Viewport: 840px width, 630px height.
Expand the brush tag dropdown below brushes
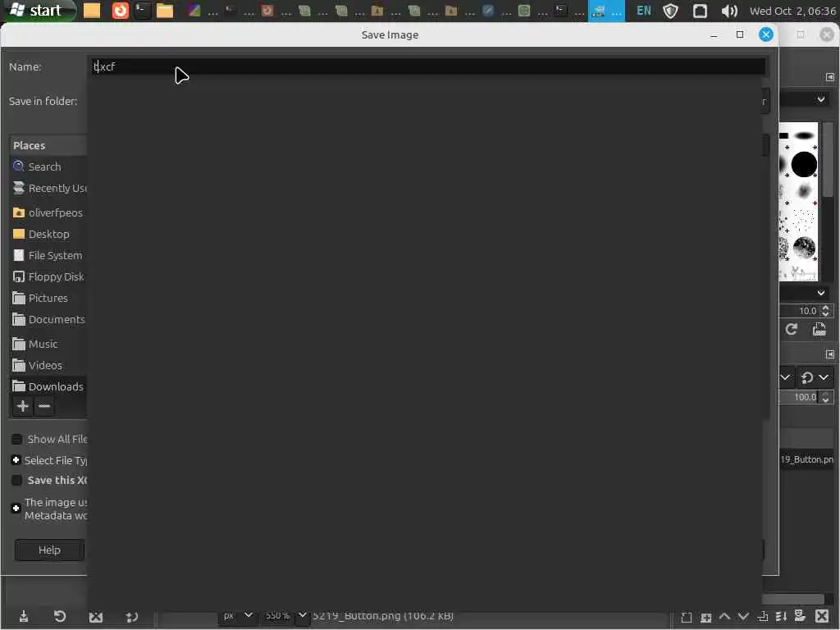click(x=820, y=293)
